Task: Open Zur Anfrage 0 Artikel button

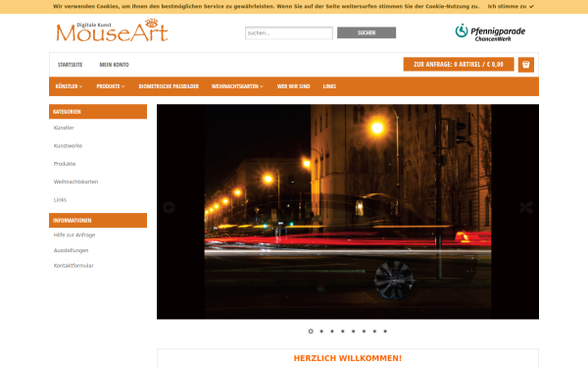Action: point(459,64)
